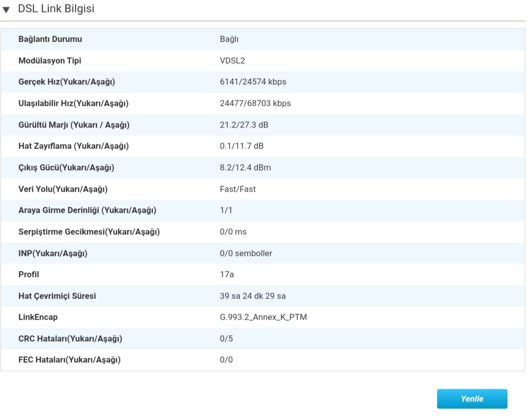The image size is (528, 420).
Task: Click the Araya Girme Derinliği label
Action: [87, 211]
